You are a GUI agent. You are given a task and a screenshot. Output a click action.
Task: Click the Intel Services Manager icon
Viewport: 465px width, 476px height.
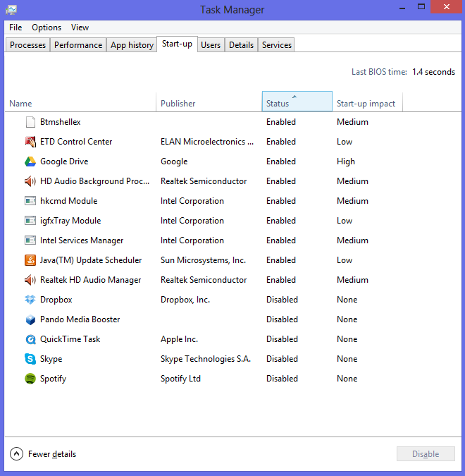tap(30, 240)
